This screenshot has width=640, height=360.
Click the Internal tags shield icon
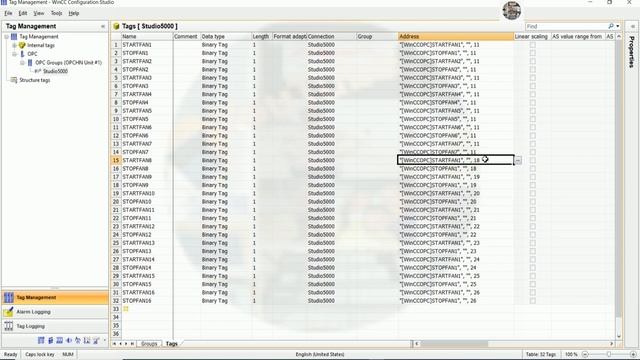tap(22, 45)
